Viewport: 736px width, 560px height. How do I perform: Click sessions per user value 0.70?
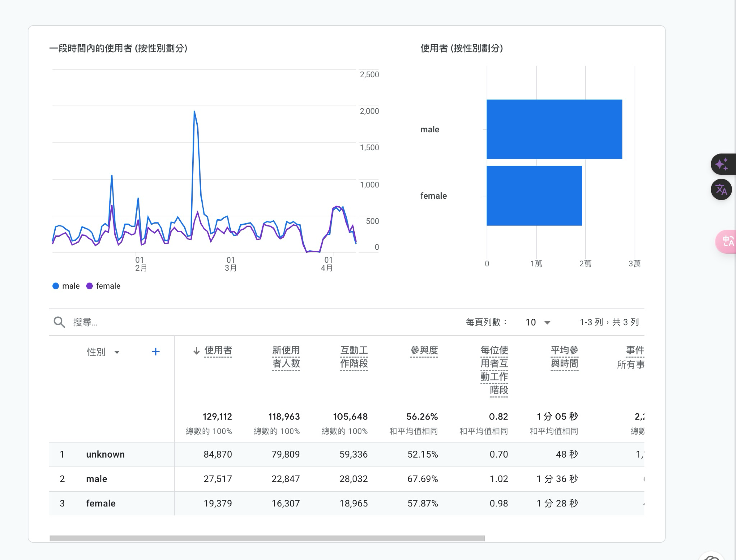[x=499, y=454]
